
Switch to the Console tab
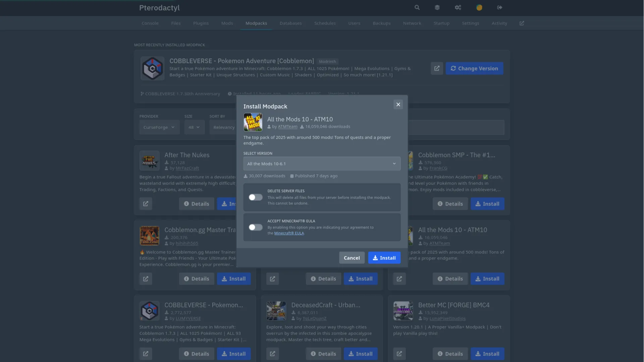(150, 23)
